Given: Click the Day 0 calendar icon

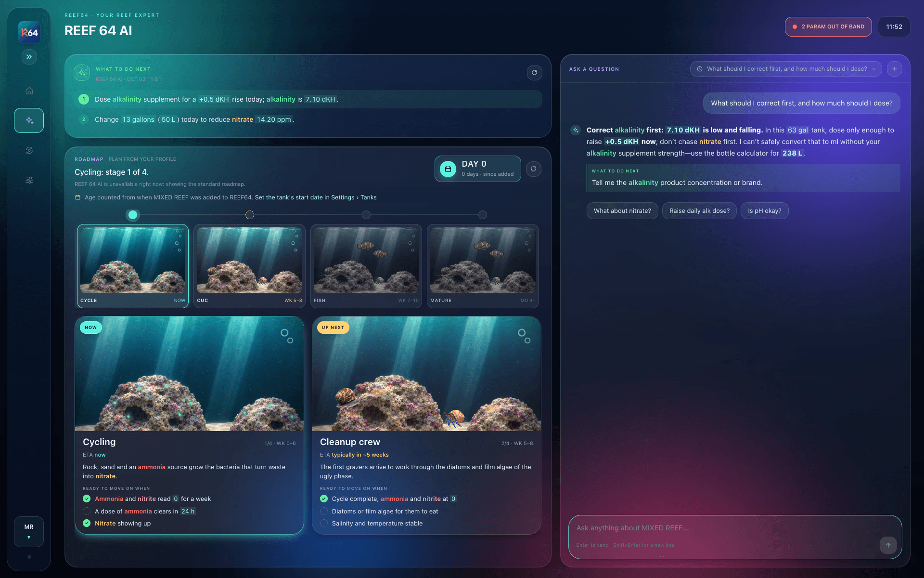Looking at the screenshot, I should tap(448, 169).
